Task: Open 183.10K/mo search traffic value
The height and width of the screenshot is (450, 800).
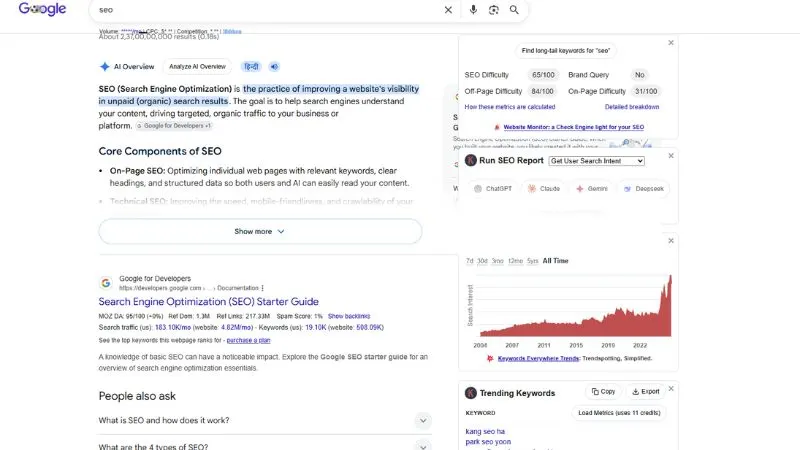Action: point(173,328)
